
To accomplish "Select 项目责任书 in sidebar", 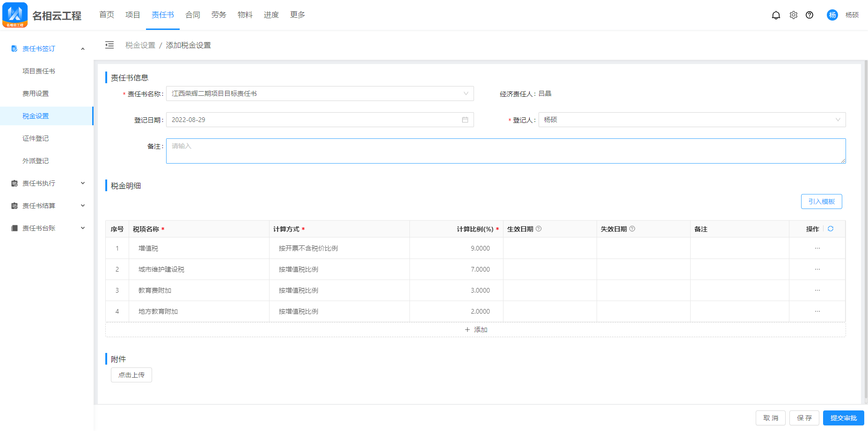I will [47, 71].
